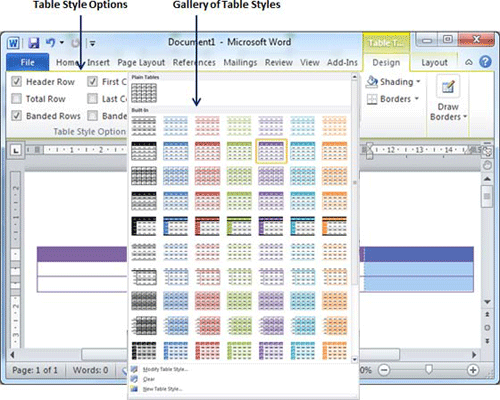Uncheck the Header Row checkbox
The width and height of the screenshot is (500, 400).
[x=16, y=82]
